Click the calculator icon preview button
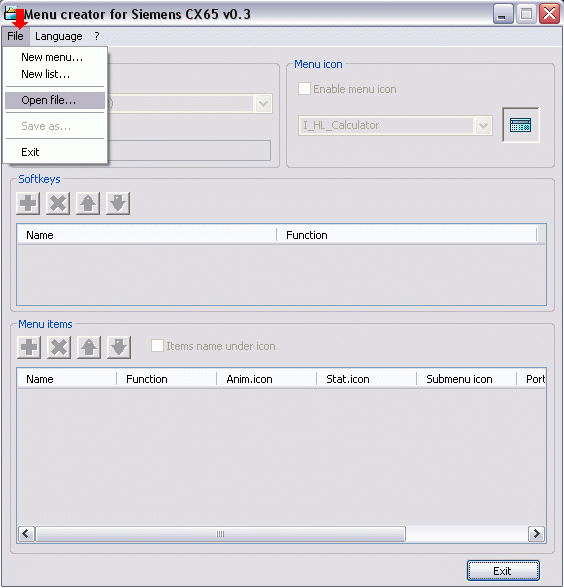The image size is (564, 588). [x=521, y=125]
